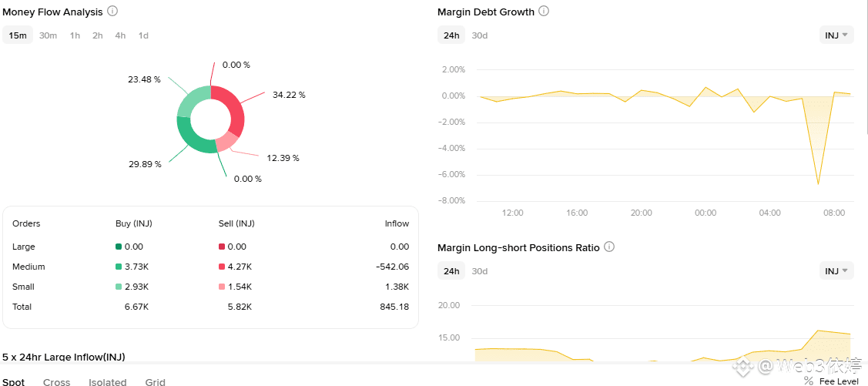This screenshot has height=386, width=868.
Task: Click the Medium sell red square marker
Action: 222,267
